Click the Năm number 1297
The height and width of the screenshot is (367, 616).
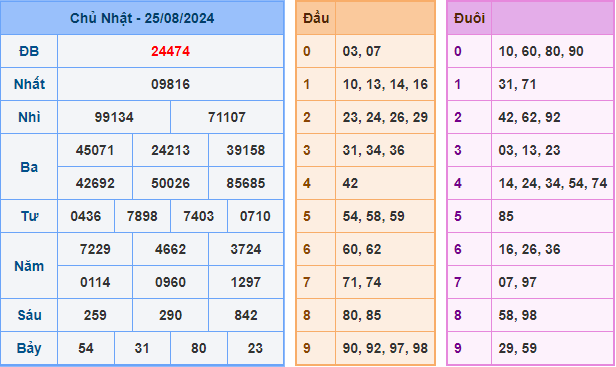click(x=246, y=282)
